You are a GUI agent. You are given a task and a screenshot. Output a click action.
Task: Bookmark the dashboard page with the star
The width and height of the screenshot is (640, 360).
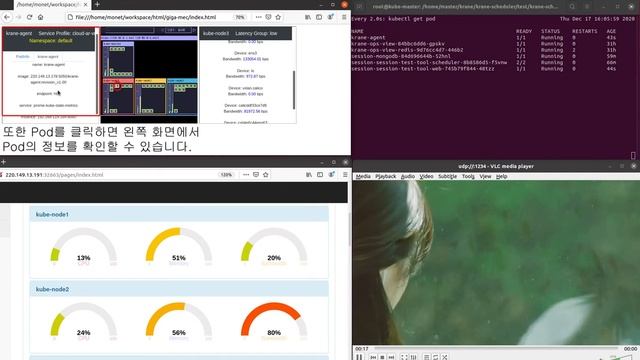point(266,175)
